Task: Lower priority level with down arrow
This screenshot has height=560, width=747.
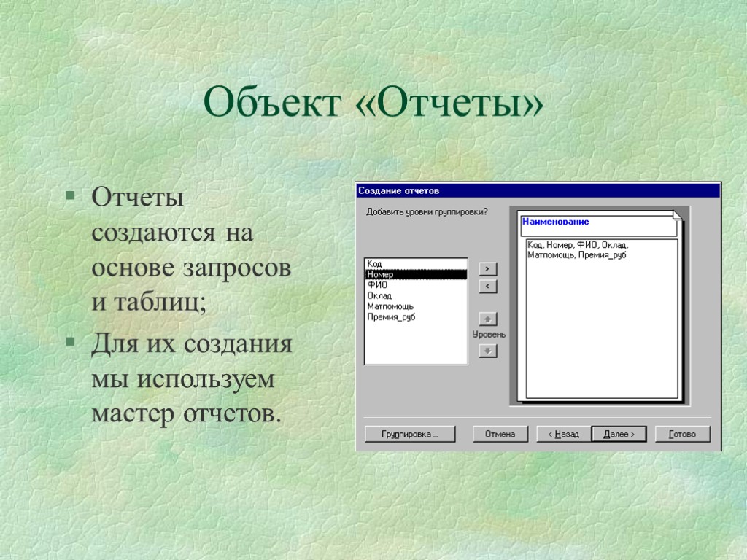Action: (487, 351)
